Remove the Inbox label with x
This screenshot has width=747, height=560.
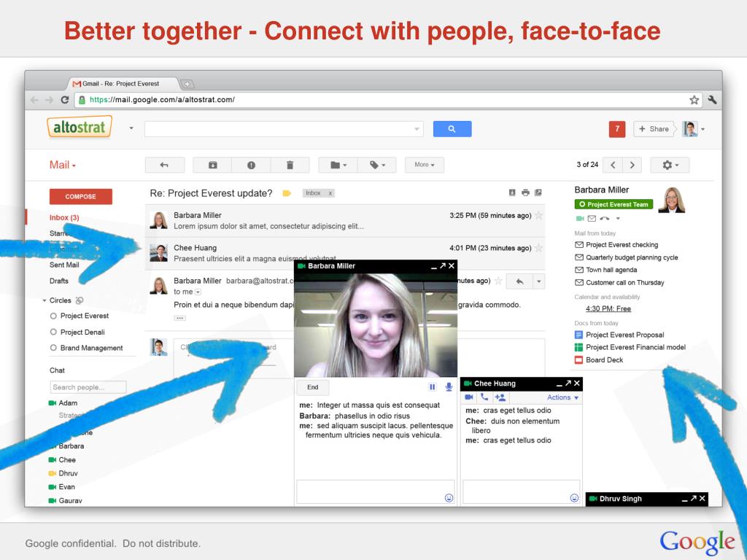[x=330, y=193]
